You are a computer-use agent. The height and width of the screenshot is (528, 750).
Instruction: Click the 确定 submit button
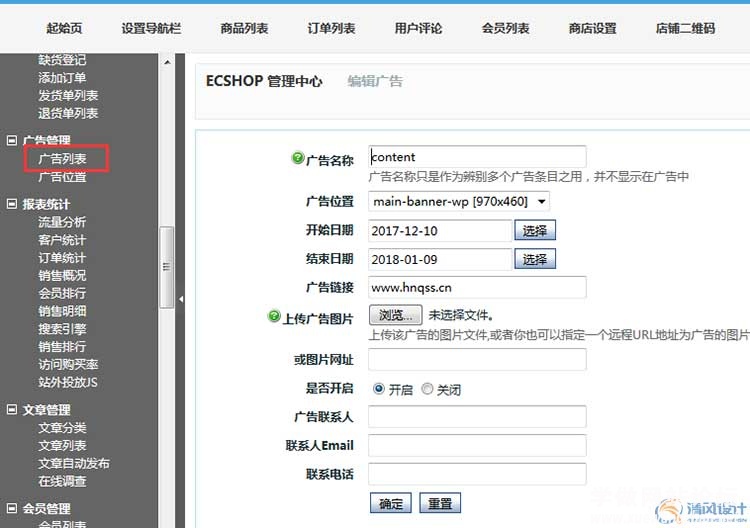(x=390, y=504)
